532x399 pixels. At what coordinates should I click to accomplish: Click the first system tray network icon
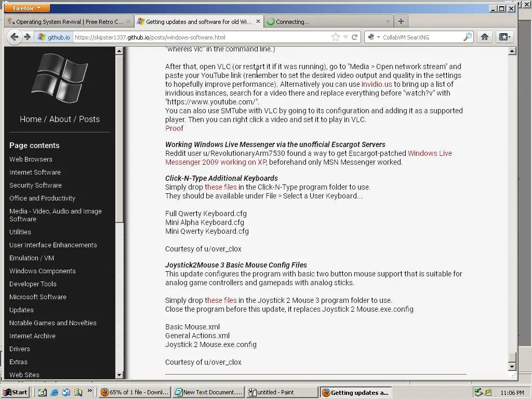coord(478,392)
